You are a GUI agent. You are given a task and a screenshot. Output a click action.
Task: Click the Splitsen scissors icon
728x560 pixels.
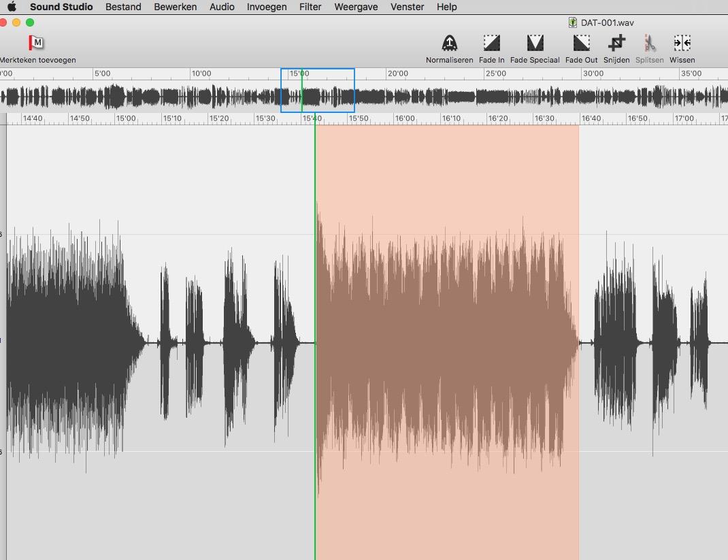(x=650, y=44)
